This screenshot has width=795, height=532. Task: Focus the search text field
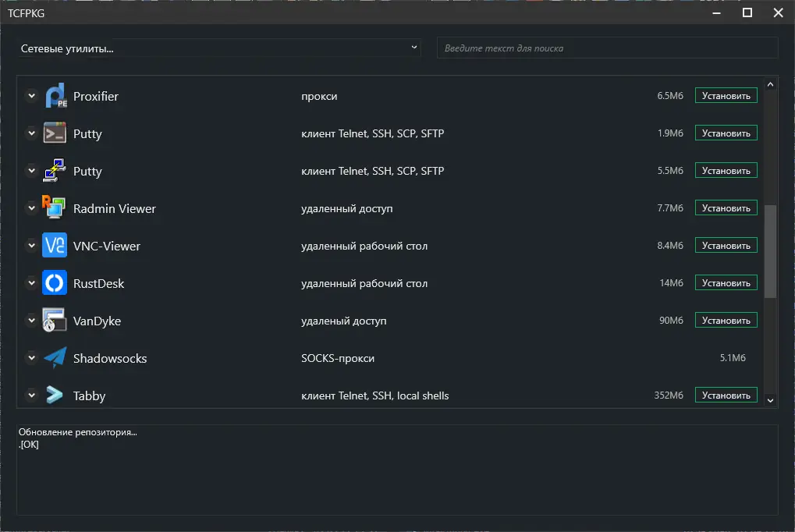[x=607, y=48]
